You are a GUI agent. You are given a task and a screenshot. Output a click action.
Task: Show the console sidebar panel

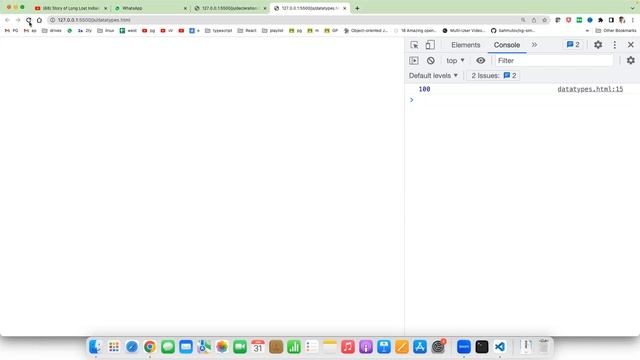tap(414, 60)
